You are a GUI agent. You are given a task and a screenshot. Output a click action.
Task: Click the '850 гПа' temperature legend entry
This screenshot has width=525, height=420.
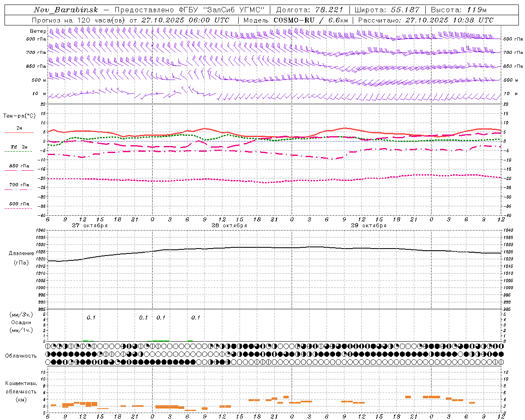(x=19, y=166)
